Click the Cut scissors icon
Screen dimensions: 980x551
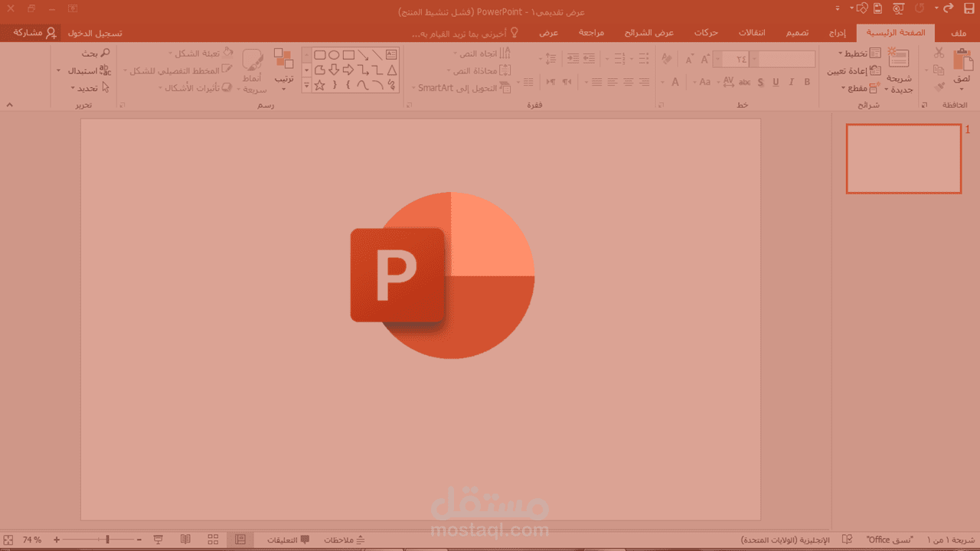[x=939, y=53]
